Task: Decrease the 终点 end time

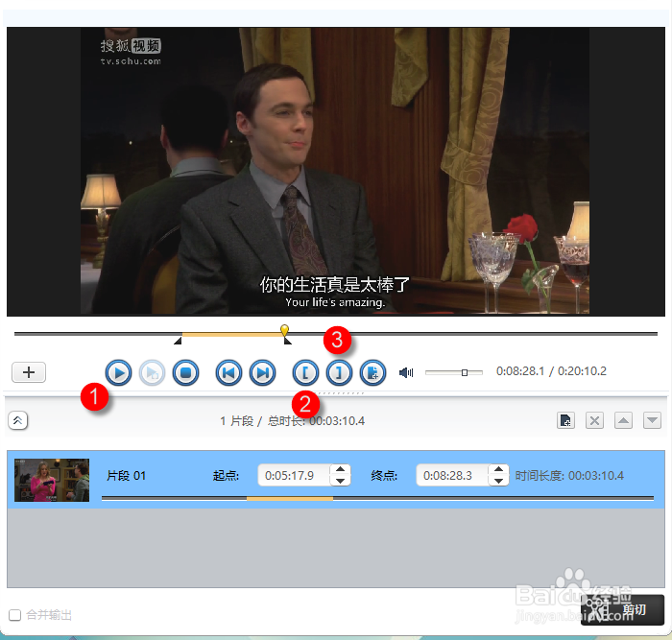Action: click(x=498, y=481)
